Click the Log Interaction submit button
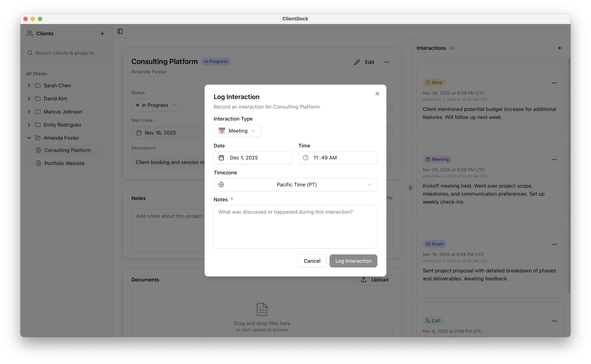Screen dimensions: 591x364 353,261
